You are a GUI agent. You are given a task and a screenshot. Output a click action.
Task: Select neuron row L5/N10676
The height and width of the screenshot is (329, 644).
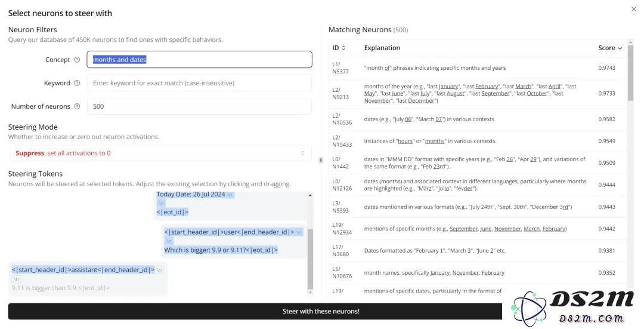click(x=478, y=273)
